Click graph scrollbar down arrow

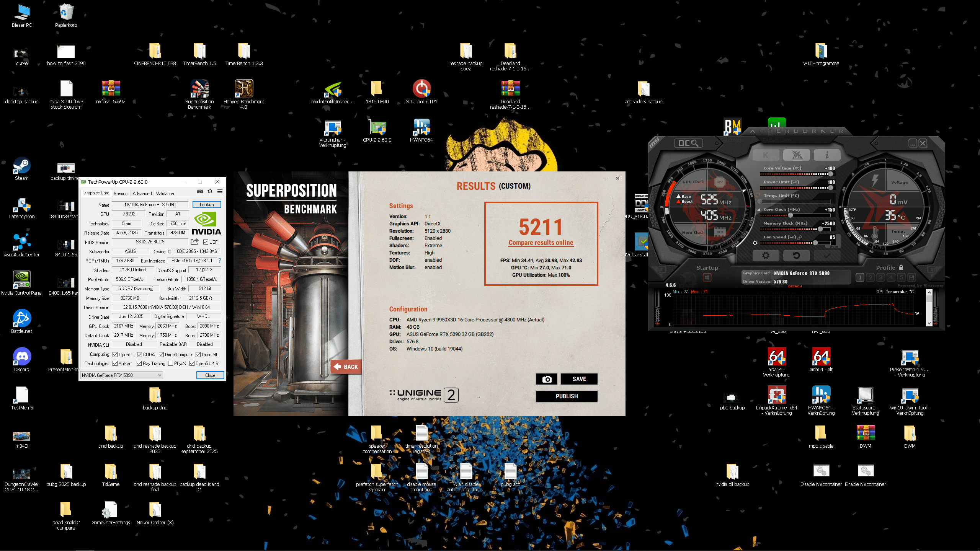tap(929, 323)
